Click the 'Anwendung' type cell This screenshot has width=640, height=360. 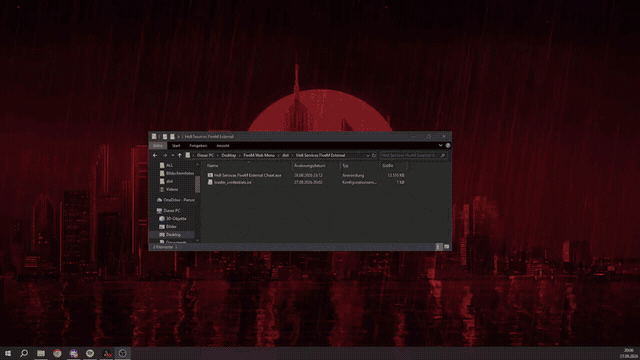353,176
